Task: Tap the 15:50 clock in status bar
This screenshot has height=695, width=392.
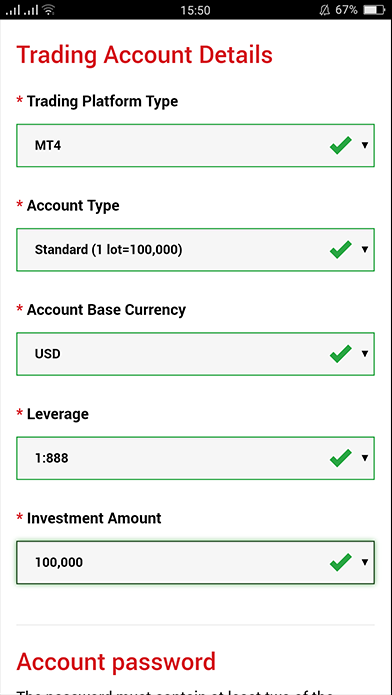Action: (196, 10)
